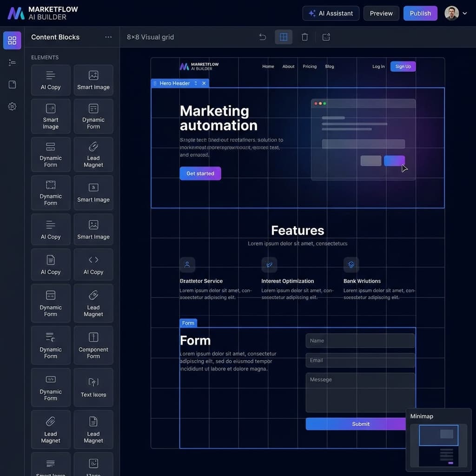Open the settings gear in the left sidebar
The width and height of the screenshot is (476, 476).
[x=12, y=106]
